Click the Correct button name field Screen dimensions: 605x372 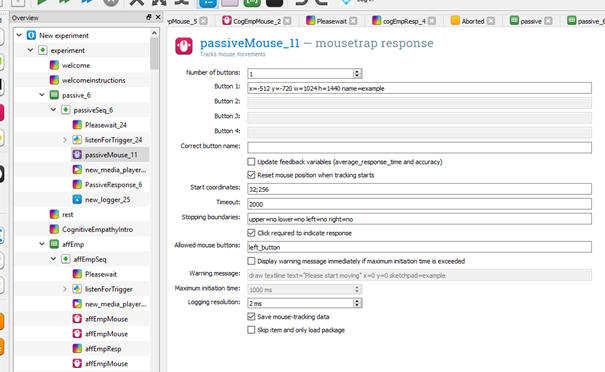tap(419, 147)
